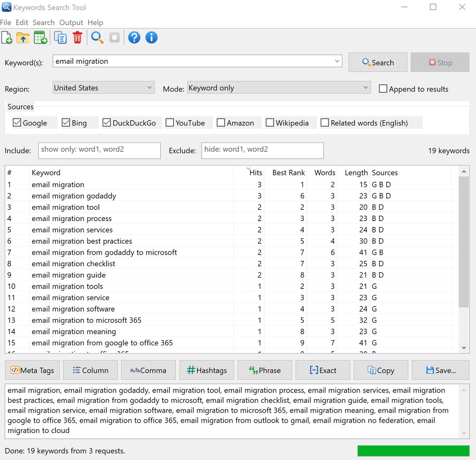Click the New project toolbar icon

click(x=7, y=38)
